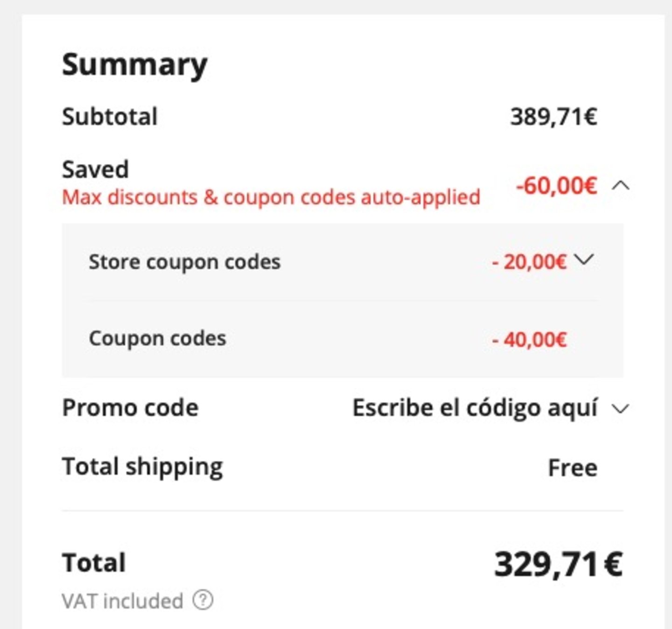Click the "Escribe el código aquí" promo field
The height and width of the screenshot is (629, 672).
[475, 408]
